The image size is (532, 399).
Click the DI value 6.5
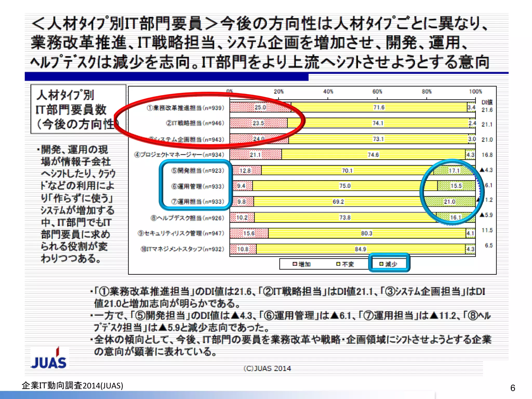(x=489, y=245)
